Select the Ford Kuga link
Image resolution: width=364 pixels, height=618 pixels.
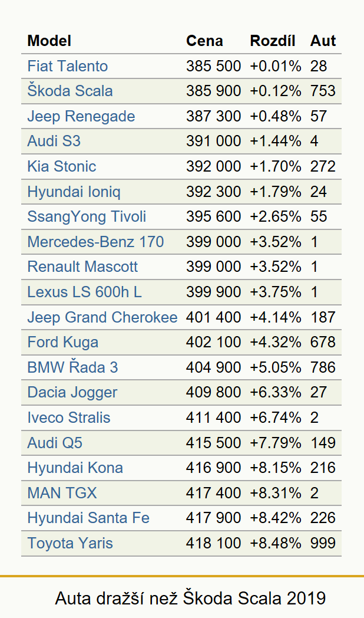point(62,342)
